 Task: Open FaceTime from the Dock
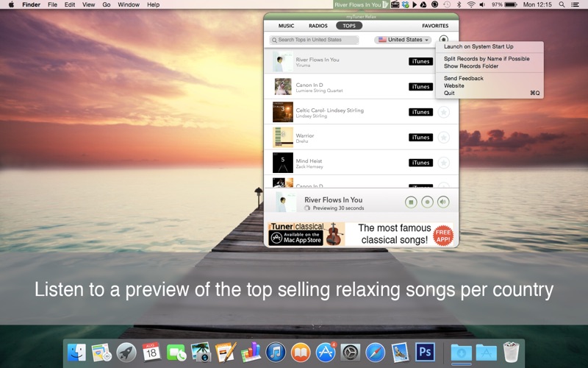[x=176, y=353]
